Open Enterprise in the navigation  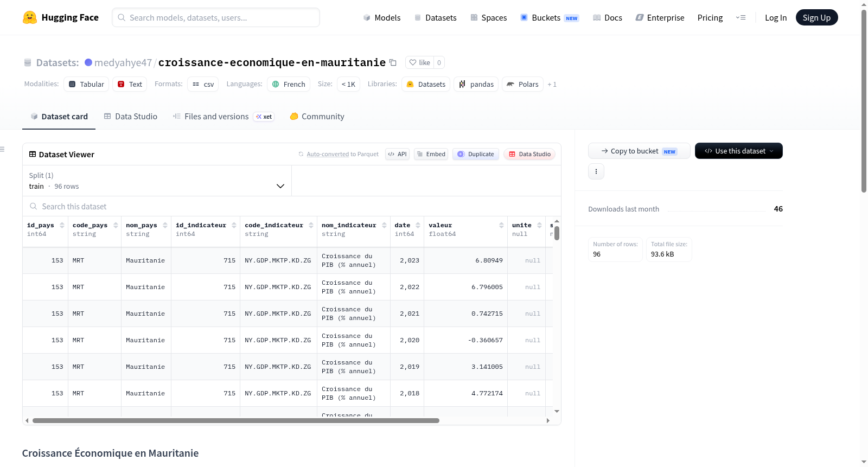pos(660,17)
